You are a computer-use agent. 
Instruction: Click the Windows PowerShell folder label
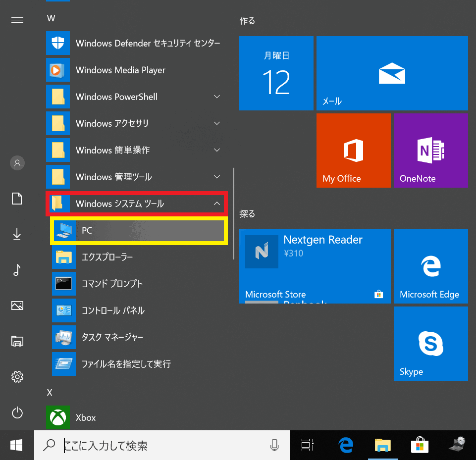(x=116, y=97)
